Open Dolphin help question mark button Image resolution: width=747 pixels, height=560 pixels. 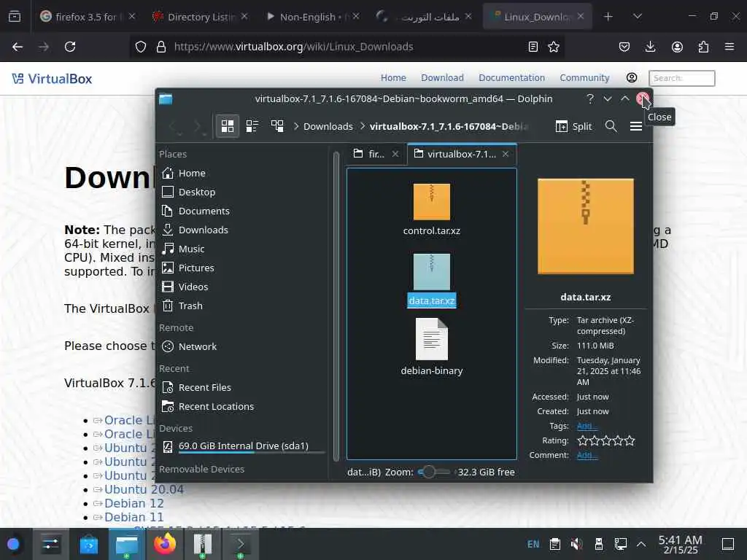[590, 98]
